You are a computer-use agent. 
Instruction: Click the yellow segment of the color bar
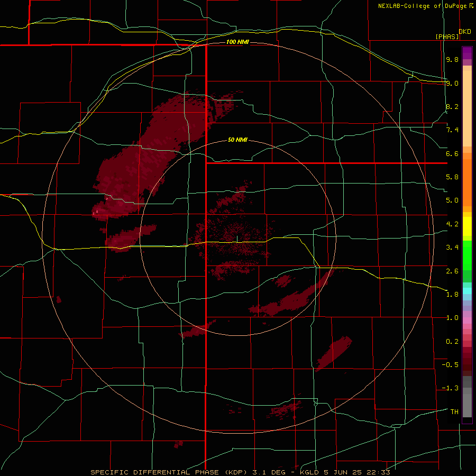pyautogui.click(x=467, y=226)
